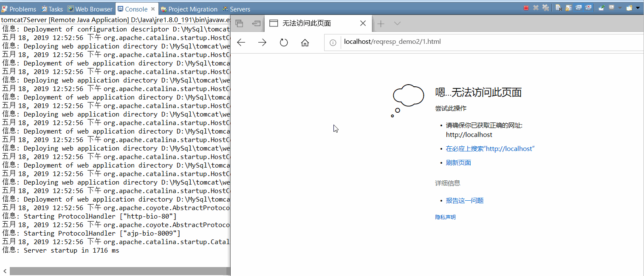This screenshot has width=644, height=276.
Task: Go to the browser home page
Action: [305, 42]
